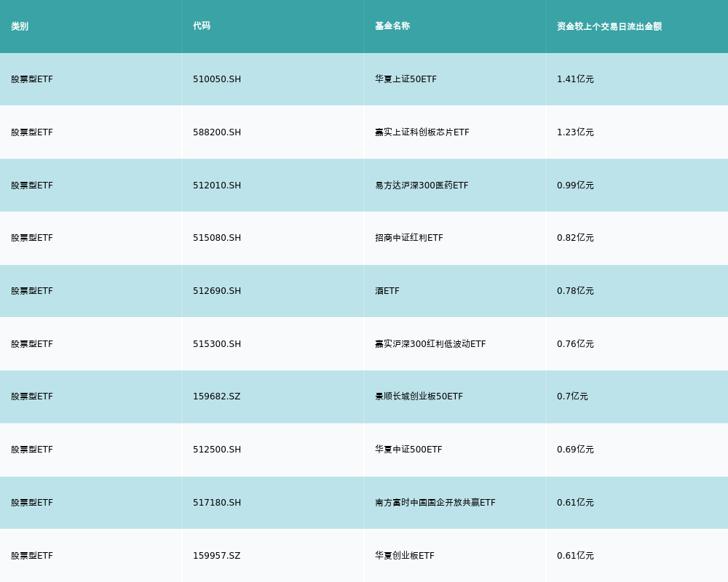Click the 基金名称 column header

392,26
